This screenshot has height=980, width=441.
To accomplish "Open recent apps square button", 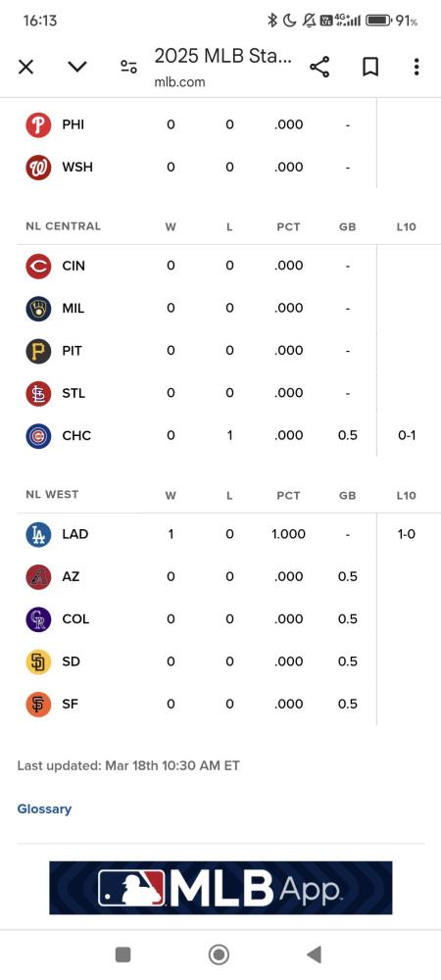I will point(123,955).
